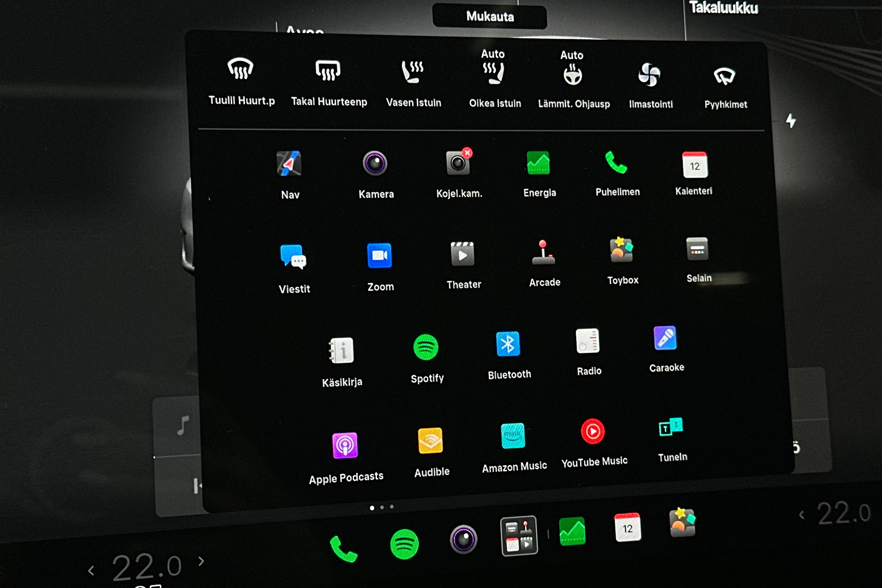Tap the Mukauta customize button
882x588 pixels.
click(490, 17)
